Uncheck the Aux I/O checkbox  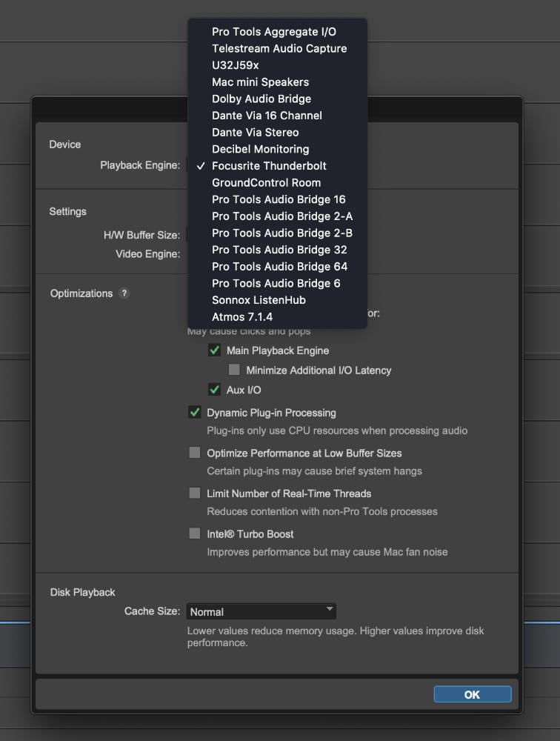[215, 390]
